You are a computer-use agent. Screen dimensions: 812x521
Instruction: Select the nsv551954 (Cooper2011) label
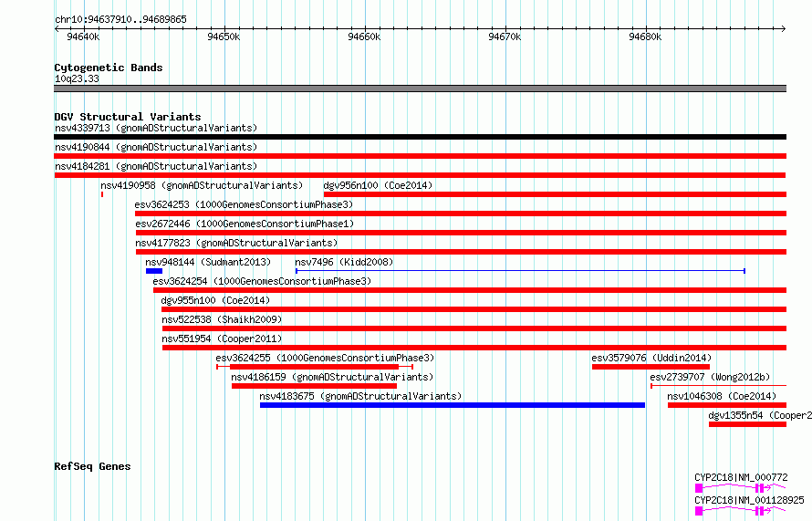tap(222, 339)
